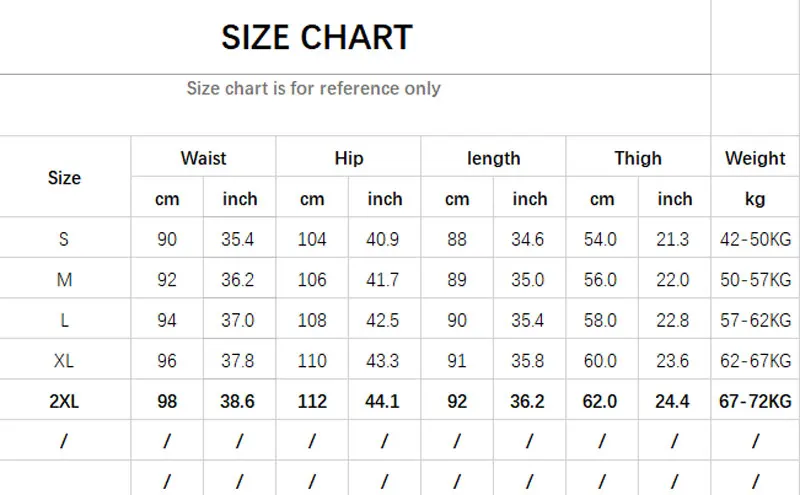The image size is (800, 495).
Task: Select the bold 2XL row label
Action: click(64, 402)
